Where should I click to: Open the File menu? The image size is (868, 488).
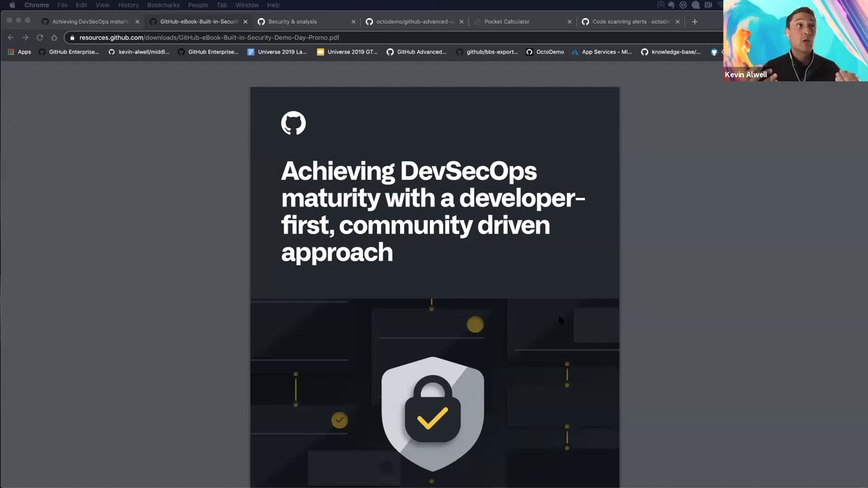[62, 5]
